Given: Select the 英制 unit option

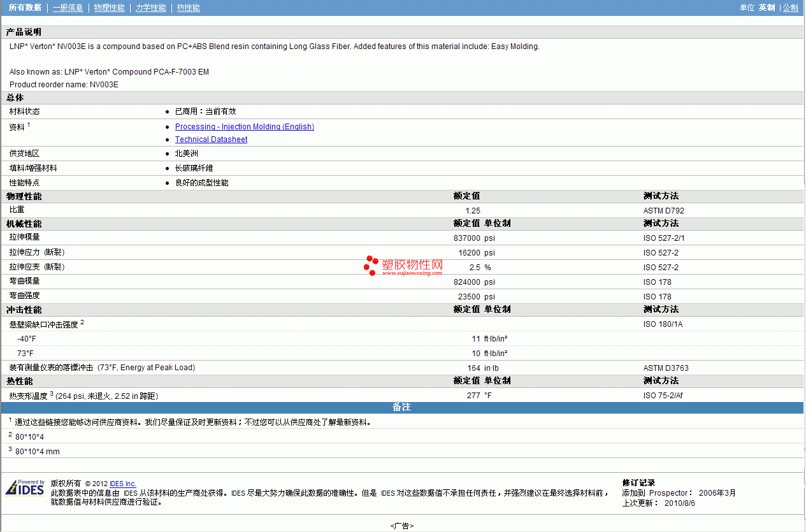Looking at the screenshot, I should pos(766,8).
